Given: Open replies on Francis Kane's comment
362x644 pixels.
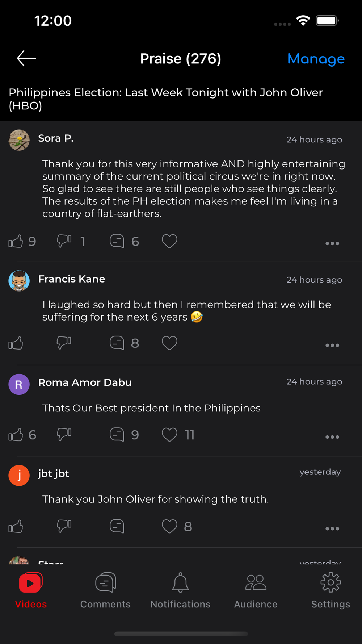Looking at the screenshot, I should 117,343.
